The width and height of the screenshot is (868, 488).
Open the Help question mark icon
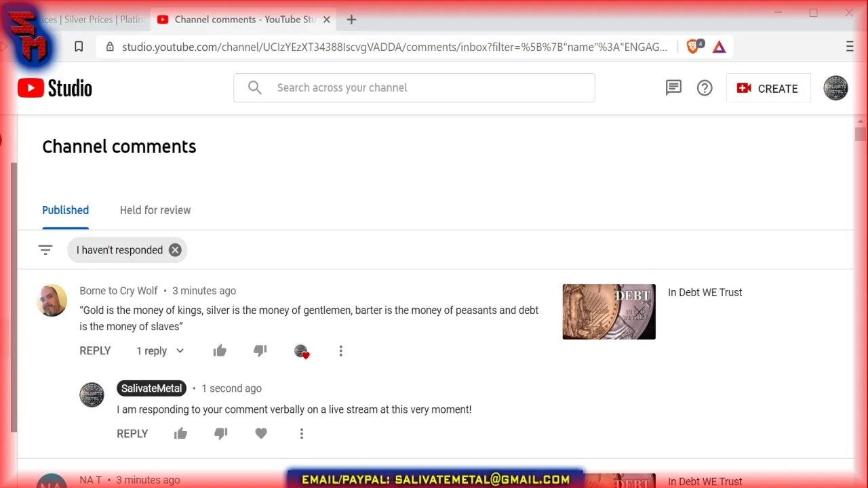click(705, 87)
